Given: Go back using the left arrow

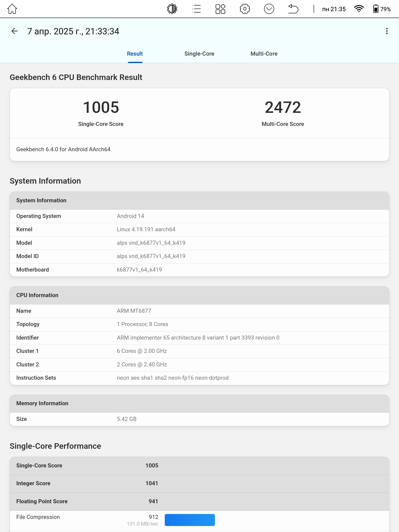Looking at the screenshot, I should pos(15,31).
